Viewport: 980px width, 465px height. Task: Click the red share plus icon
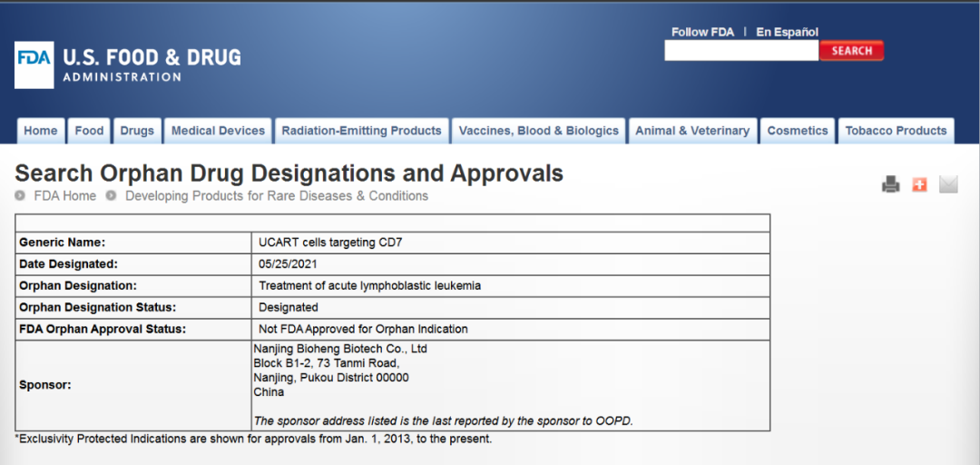919,184
